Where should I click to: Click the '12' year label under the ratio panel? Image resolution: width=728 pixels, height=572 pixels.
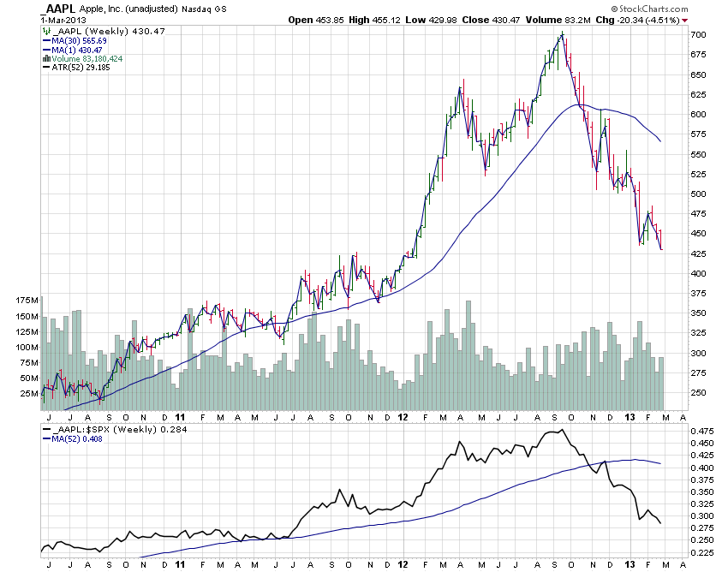point(403,564)
